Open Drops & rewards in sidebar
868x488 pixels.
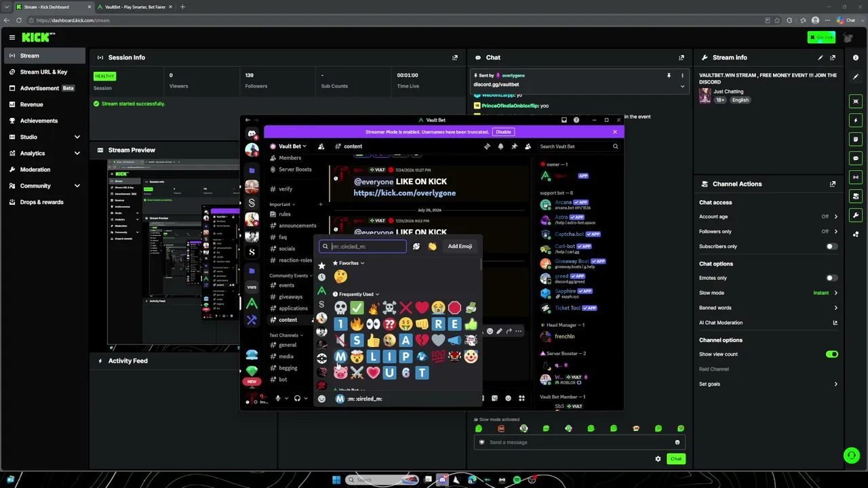pos(44,202)
